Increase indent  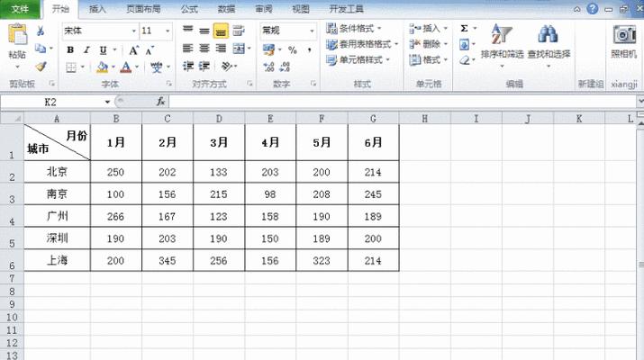tap(204, 66)
